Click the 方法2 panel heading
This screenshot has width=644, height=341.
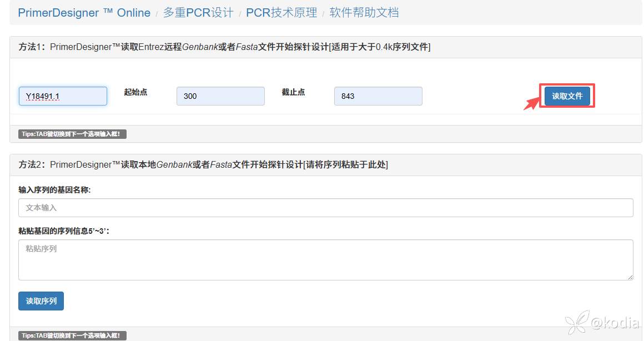[203, 165]
